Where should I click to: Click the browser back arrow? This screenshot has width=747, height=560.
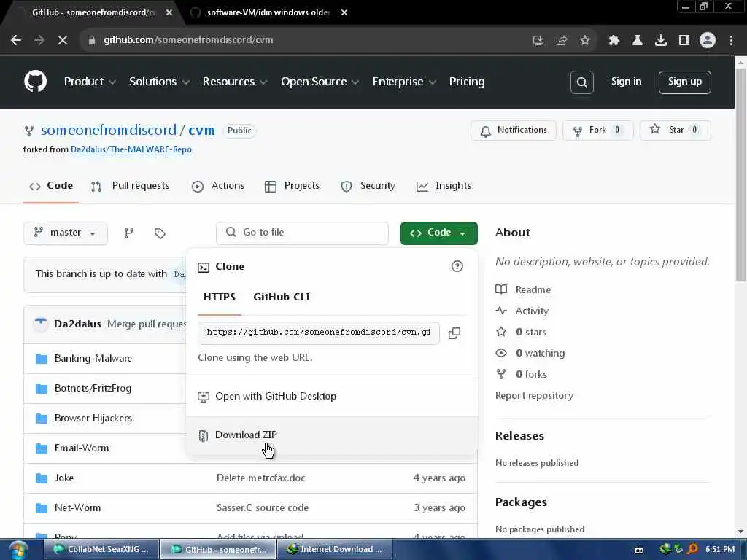16,40
